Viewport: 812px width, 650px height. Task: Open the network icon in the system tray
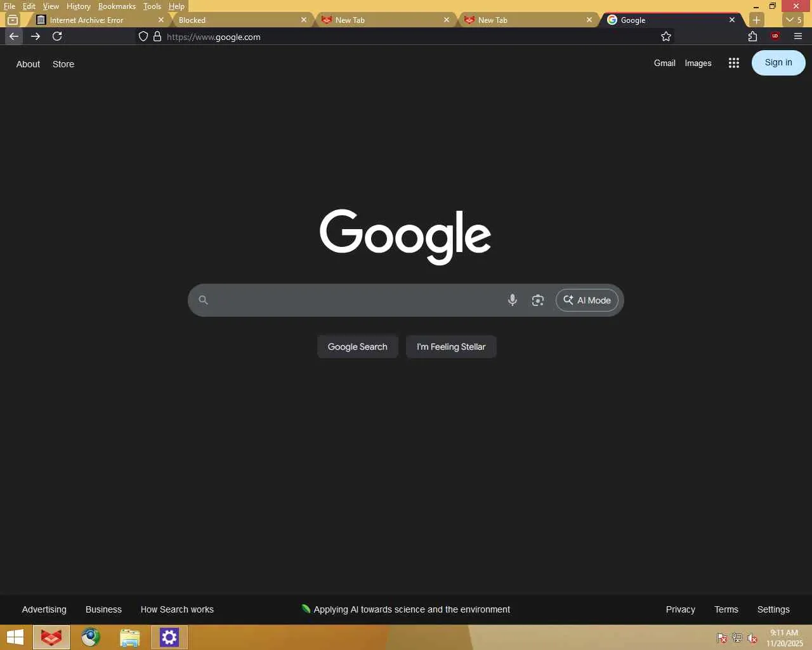coord(737,638)
